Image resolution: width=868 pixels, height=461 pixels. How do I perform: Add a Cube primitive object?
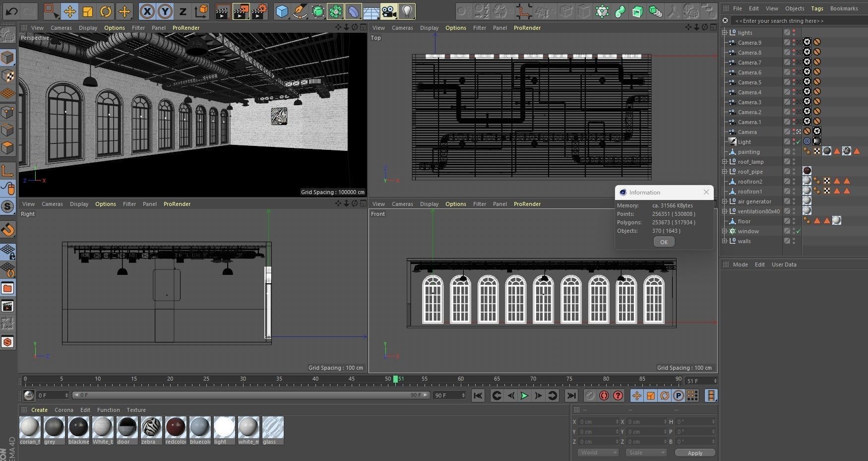[x=282, y=11]
